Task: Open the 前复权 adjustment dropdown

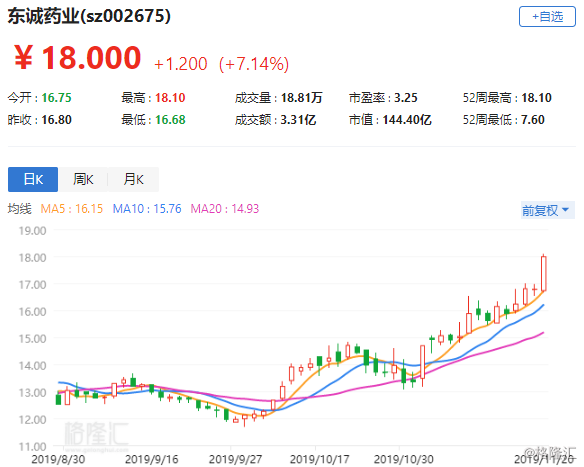Action: tap(548, 210)
